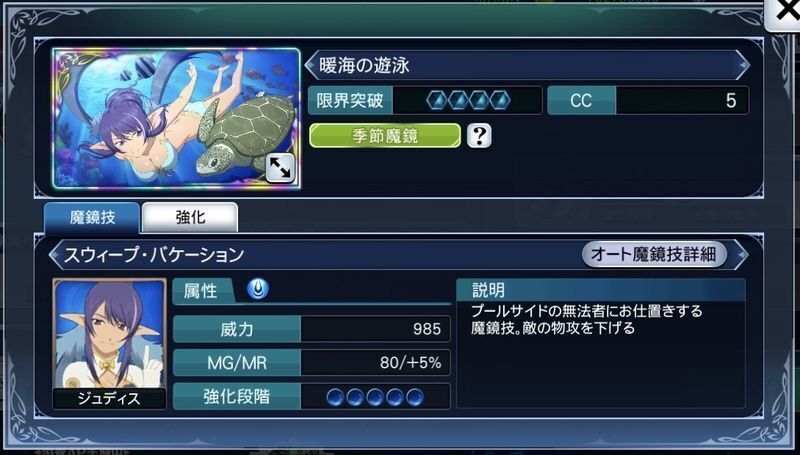The image size is (800, 455).
Task: Open the question mark help icon
Action: coord(479,136)
